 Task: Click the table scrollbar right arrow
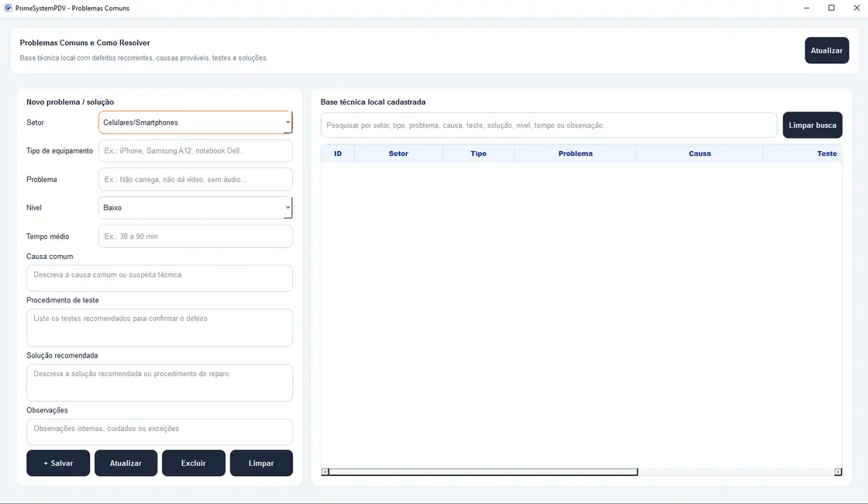(838, 472)
